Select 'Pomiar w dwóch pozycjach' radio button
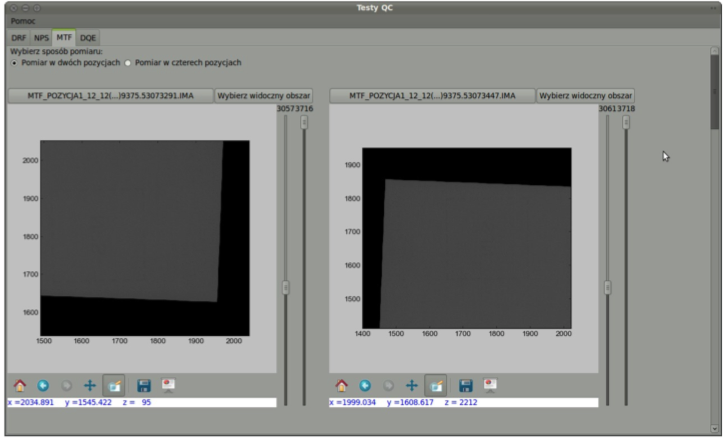This screenshot has width=724, height=438. (x=14, y=63)
